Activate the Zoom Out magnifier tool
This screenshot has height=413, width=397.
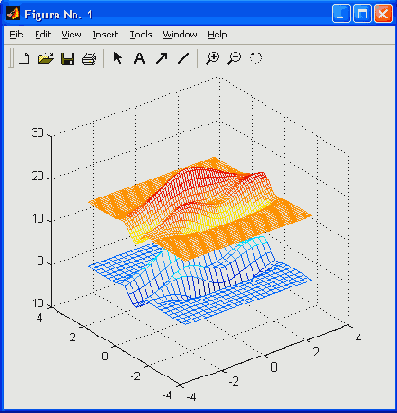[234, 58]
